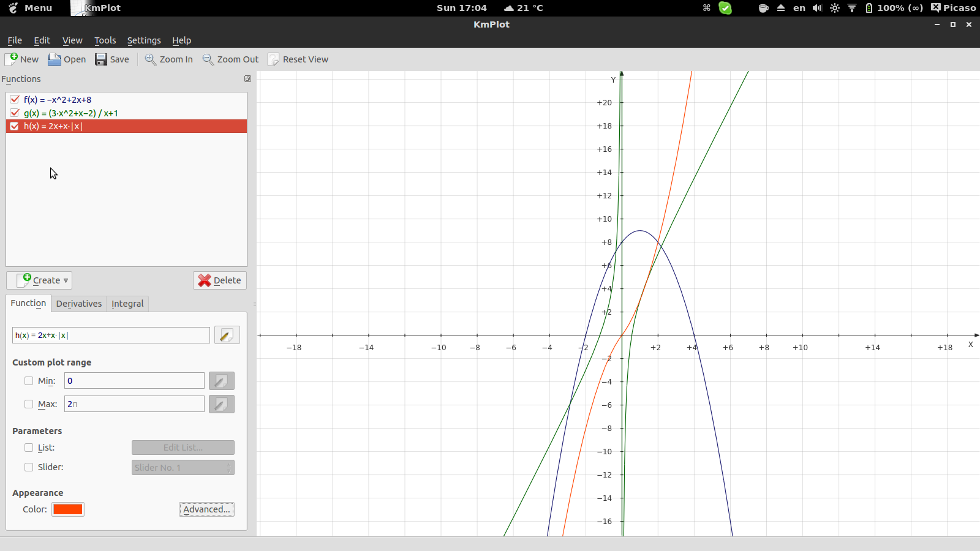This screenshot has width=980, height=551.
Task: Open Advanced appearance options
Action: click(x=206, y=509)
